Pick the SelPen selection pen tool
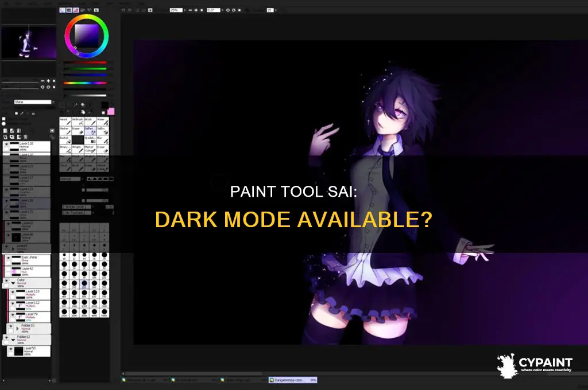Screen dimensions: 588x390 tap(90, 130)
